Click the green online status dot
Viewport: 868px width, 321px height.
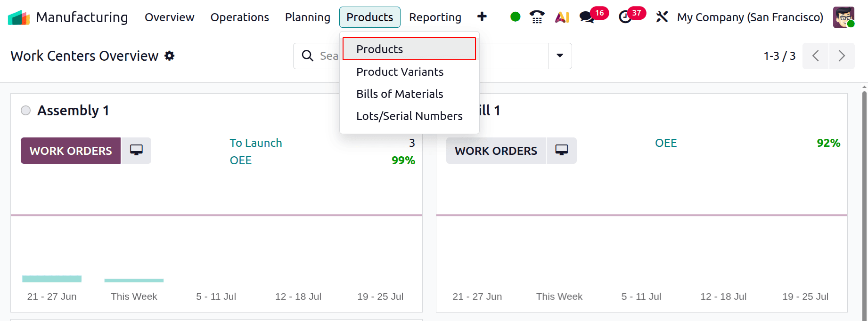[x=516, y=17]
